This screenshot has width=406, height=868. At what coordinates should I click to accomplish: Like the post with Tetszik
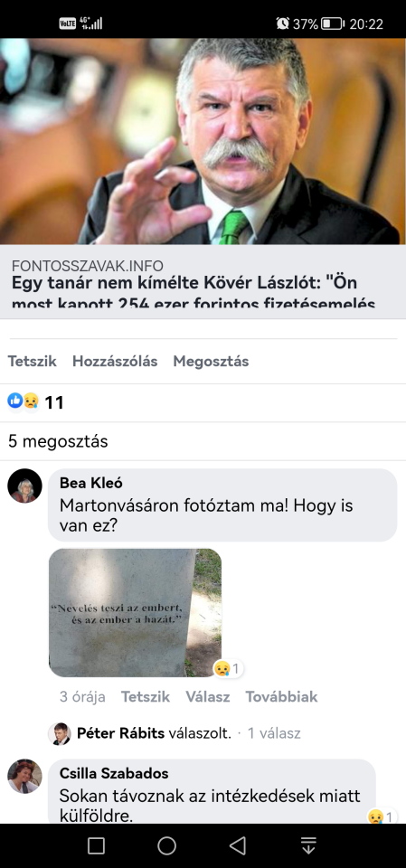tap(33, 362)
